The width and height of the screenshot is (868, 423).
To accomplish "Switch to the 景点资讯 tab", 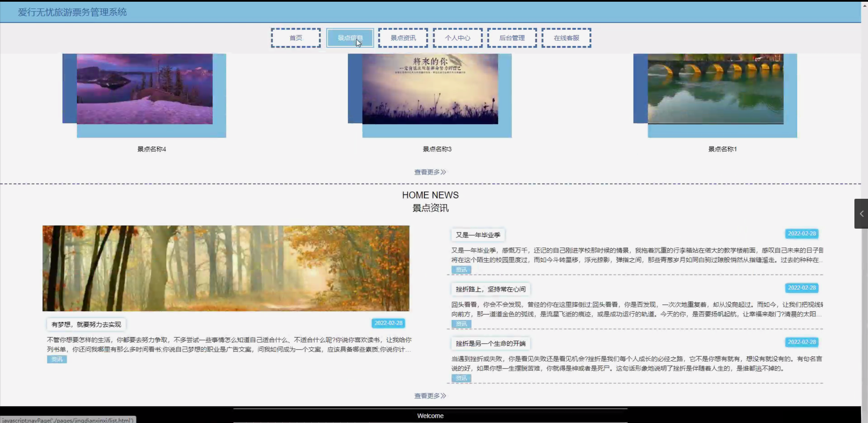I will [x=403, y=38].
